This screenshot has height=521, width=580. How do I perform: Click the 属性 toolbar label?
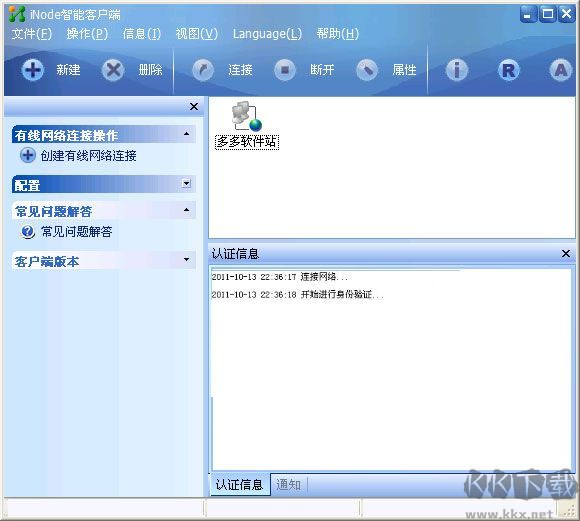click(x=404, y=70)
